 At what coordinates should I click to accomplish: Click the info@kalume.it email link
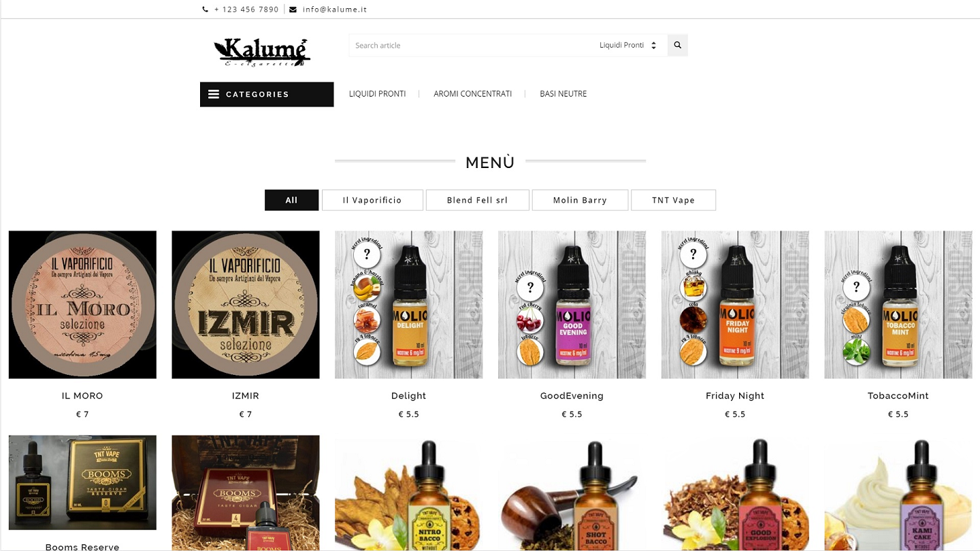tap(335, 10)
